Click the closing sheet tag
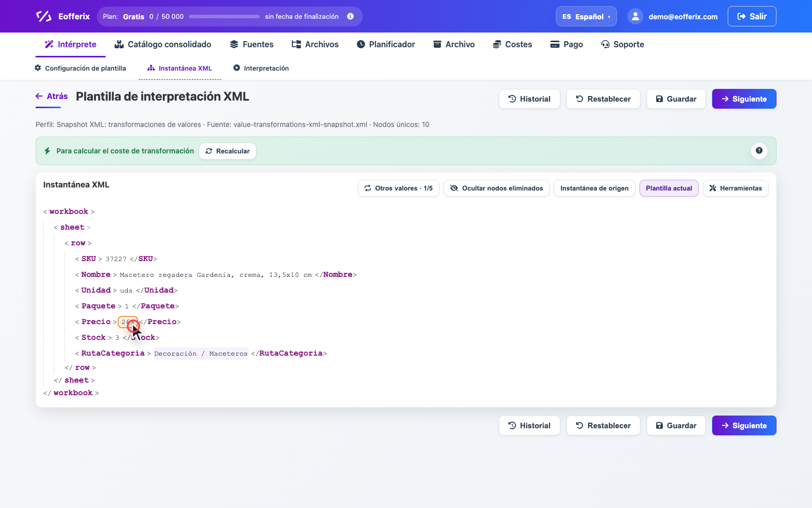 pyautogui.click(x=74, y=380)
